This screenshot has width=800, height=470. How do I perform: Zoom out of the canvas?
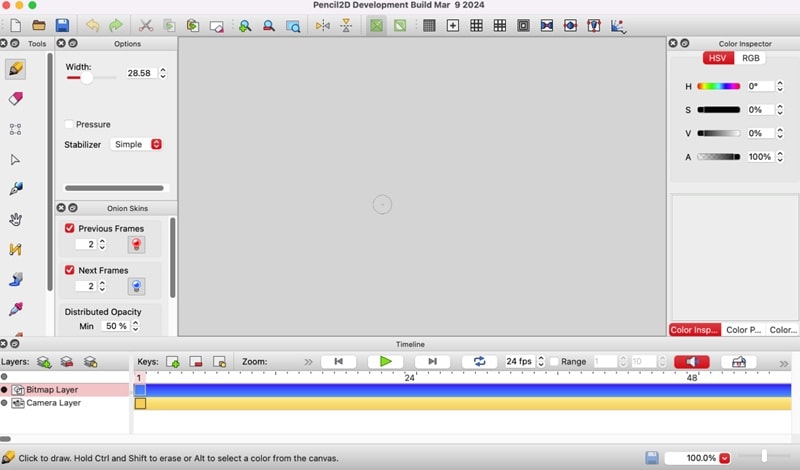[x=268, y=26]
